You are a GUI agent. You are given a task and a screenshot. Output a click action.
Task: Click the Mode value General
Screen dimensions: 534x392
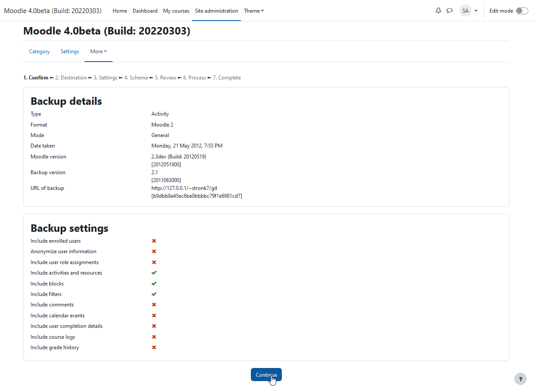(x=160, y=135)
